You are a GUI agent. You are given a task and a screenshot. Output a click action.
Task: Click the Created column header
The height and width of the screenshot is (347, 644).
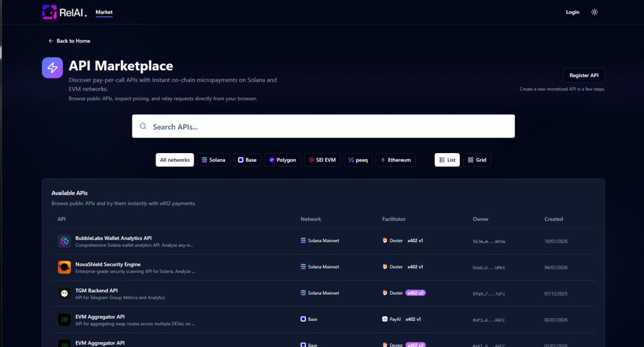(x=554, y=219)
